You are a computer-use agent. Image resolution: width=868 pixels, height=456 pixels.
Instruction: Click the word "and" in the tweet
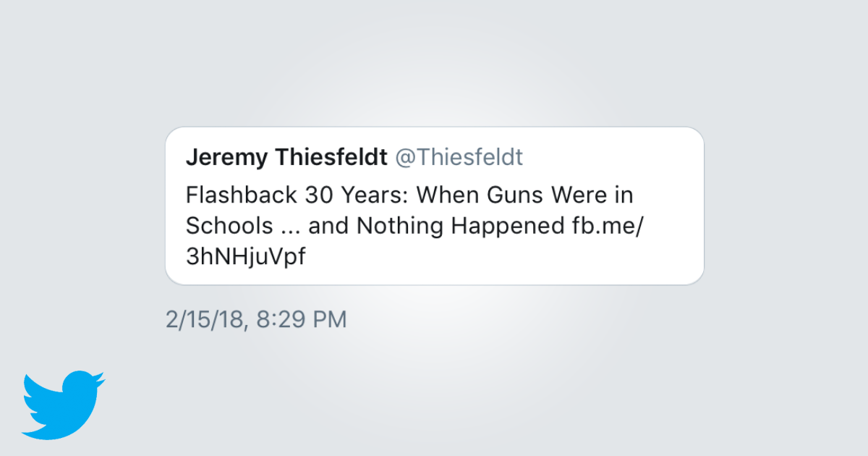pos(326,226)
